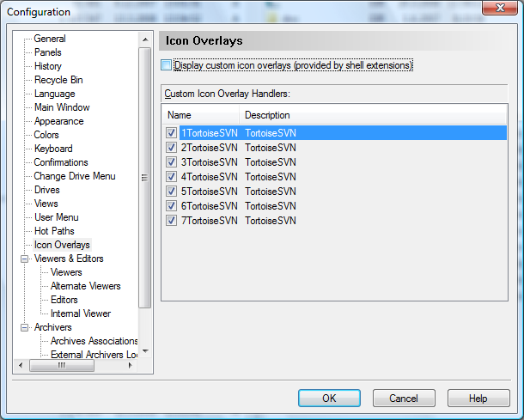Image resolution: width=524 pixels, height=420 pixels.
Task: Open Archives Associations subpage
Action: pyautogui.click(x=94, y=341)
